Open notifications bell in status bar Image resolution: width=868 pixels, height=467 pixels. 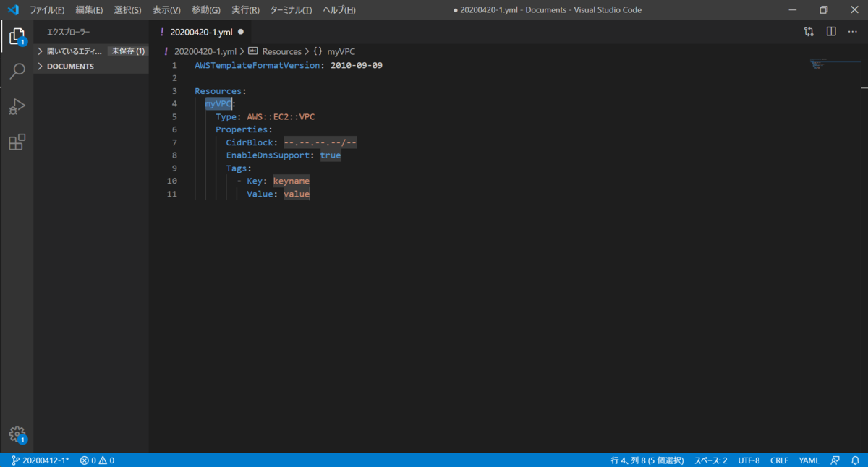pos(855,460)
